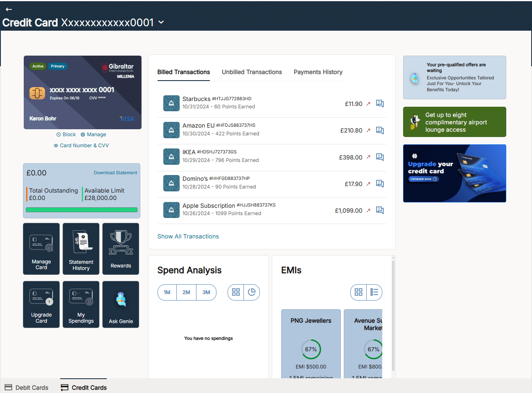Switch EMIs to list view
This screenshot has width=532, height=393.
coord(374,292)
